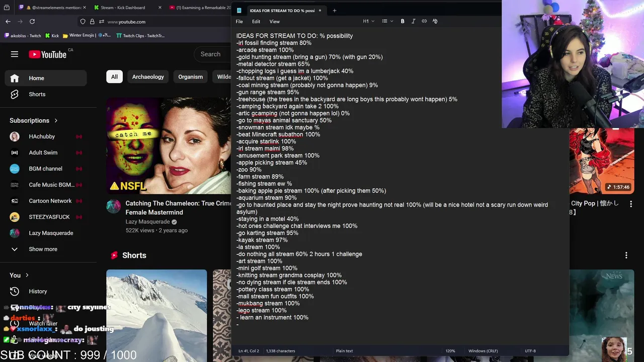Screen dimensions: 644x362
Task: Click the line '- learn an instrument 100%'
Action: pos(272,317)
